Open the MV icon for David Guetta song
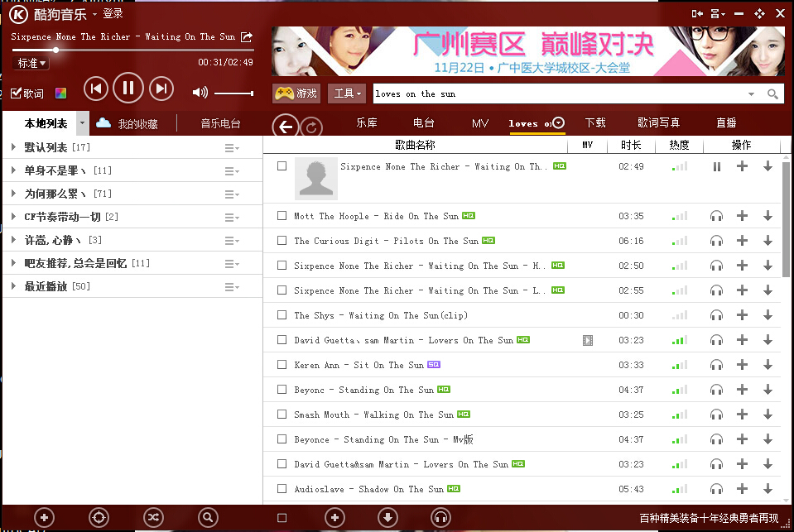This screenshot has height=532, width=794. tap(587, 340)
